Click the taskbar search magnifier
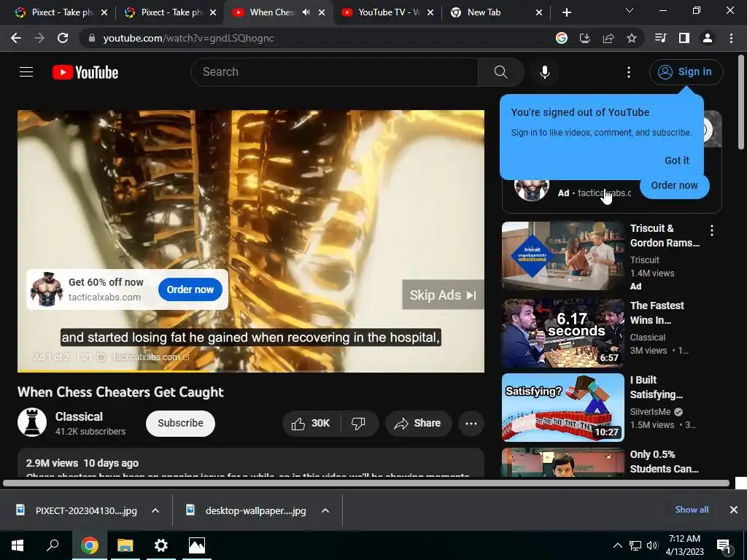The width and height of the screenshot is (747, 560). coord(53,545)
